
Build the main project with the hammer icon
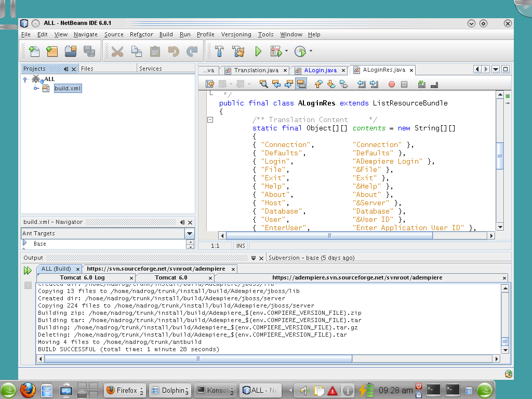[218, 51]
